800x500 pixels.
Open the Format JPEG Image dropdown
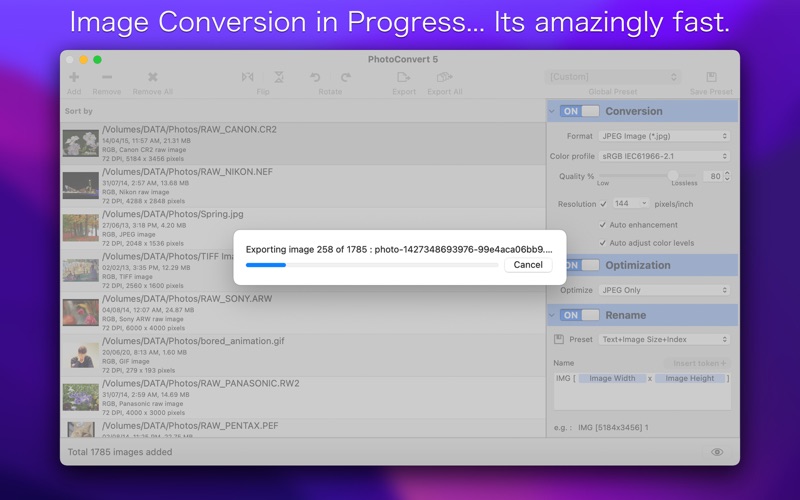[x=664, y=136]
